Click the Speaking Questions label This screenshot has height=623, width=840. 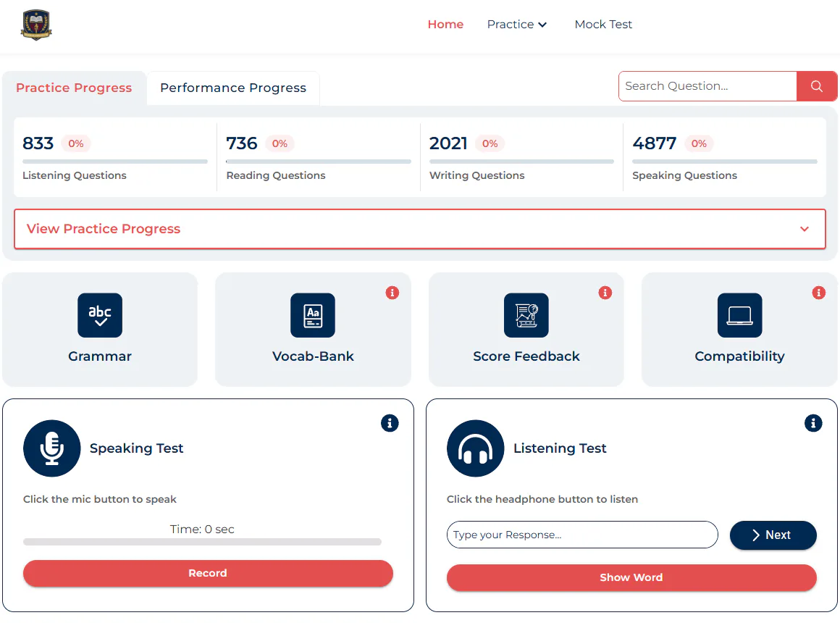click(x=684, y=175)
